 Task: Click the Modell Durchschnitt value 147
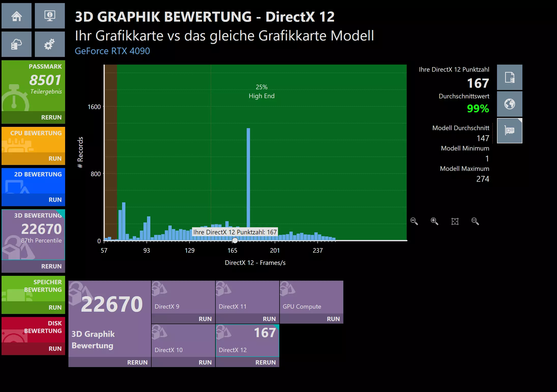point(483,138)
